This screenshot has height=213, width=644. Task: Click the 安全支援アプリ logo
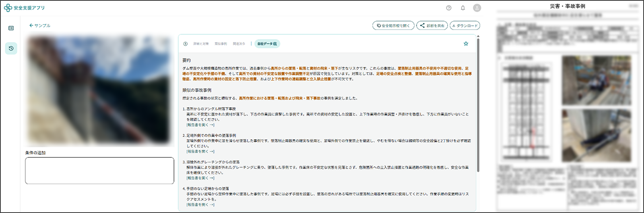[24, 8]
